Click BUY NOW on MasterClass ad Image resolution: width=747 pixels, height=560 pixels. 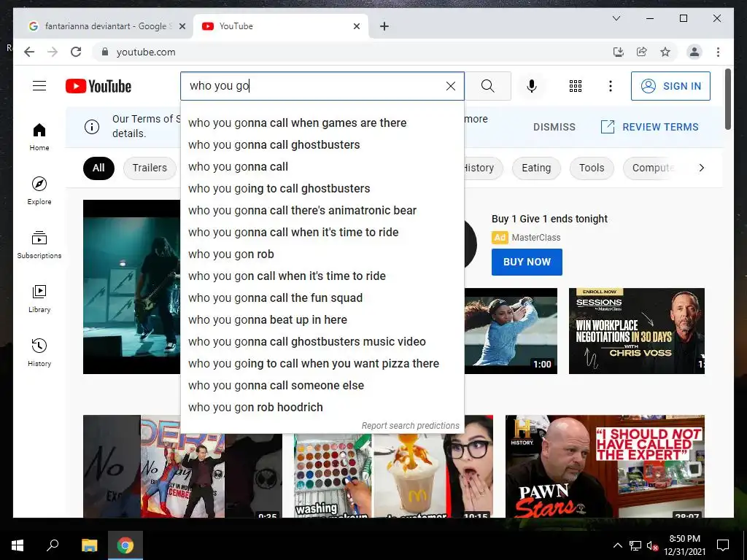coord(527,262)
